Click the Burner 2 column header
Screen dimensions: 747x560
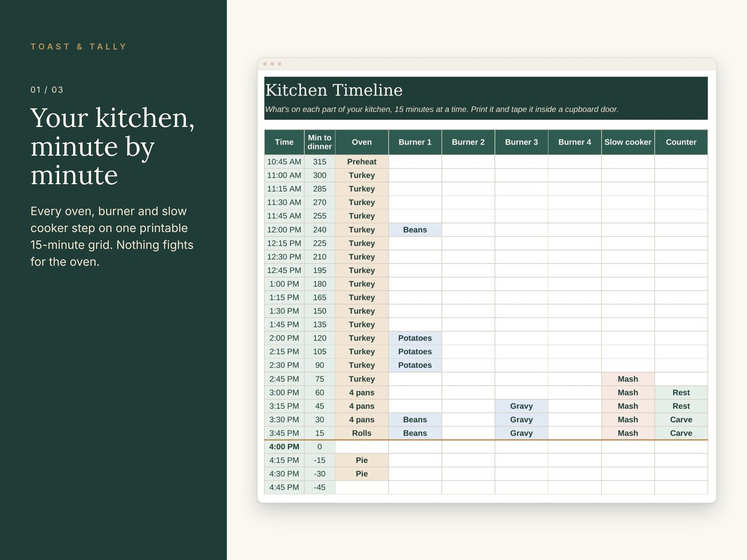[468, 142]
